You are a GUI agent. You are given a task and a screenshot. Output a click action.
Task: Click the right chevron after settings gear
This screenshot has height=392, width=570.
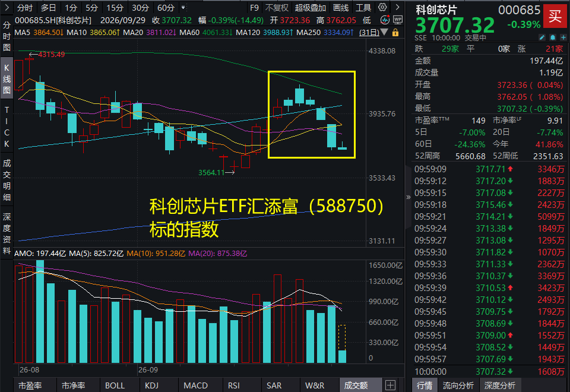[x=397, y=7]
